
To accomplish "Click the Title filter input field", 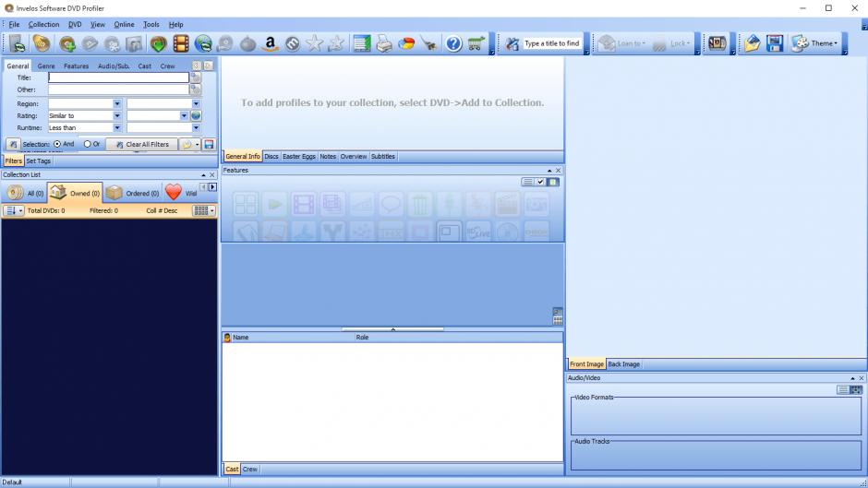I will point(118,77).
